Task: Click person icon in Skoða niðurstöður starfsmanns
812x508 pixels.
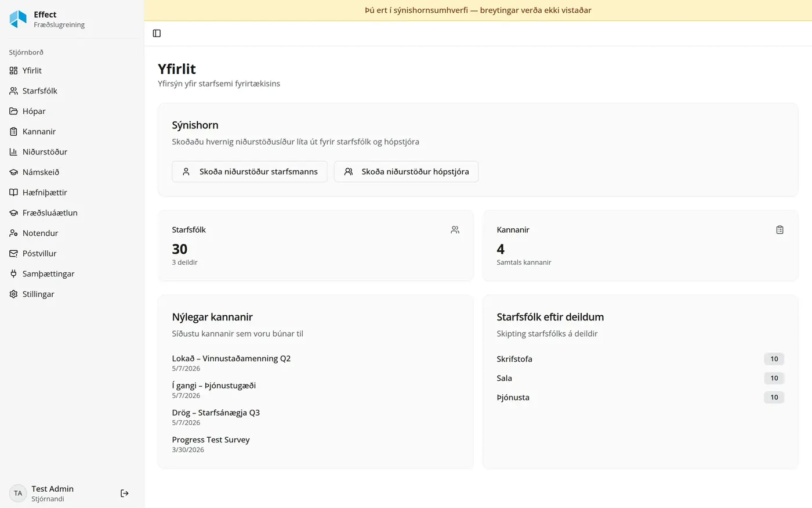Action: (x=186, y=172)
